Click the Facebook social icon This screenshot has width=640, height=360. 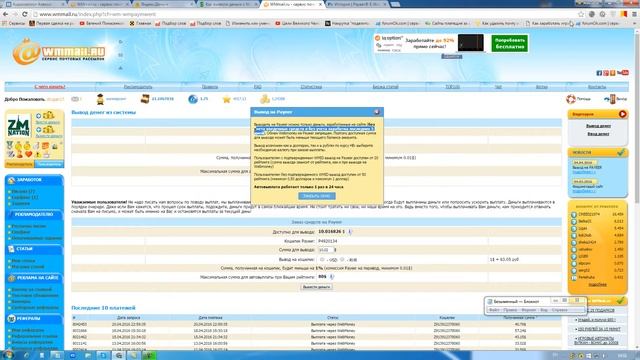599,73
